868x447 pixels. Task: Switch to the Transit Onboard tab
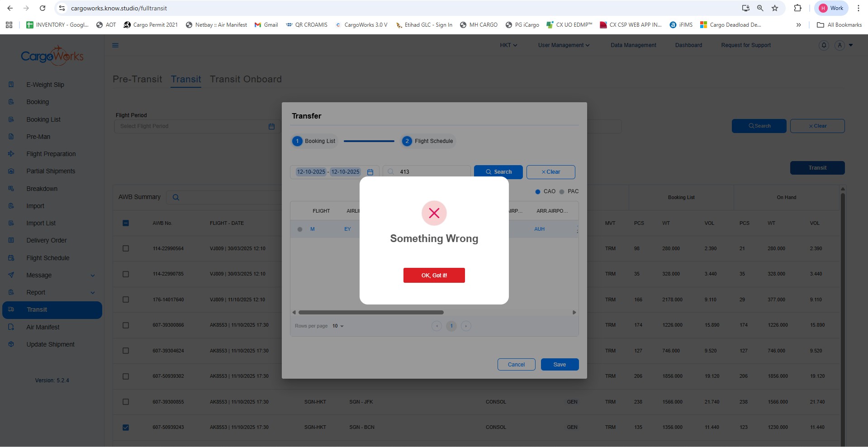[x=245, y=79]
